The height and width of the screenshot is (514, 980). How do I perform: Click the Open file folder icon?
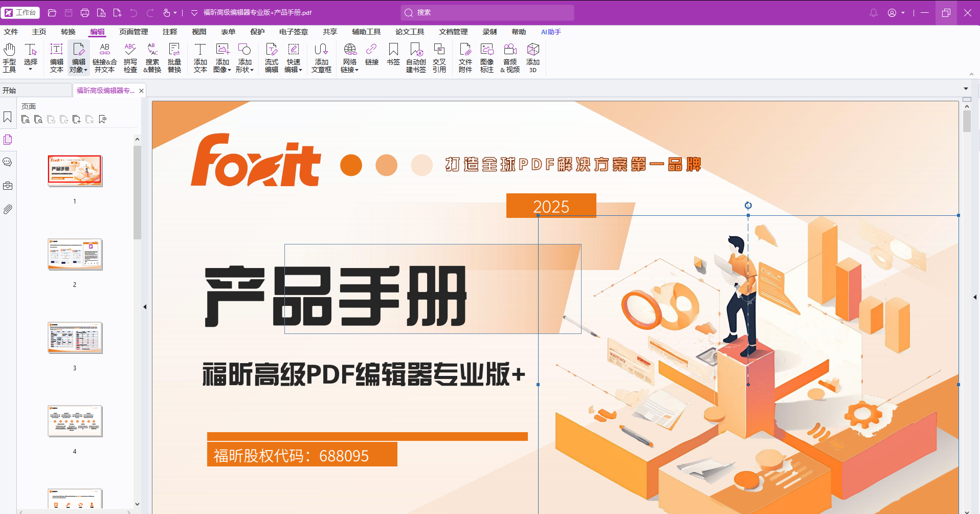[x=52, y=13]
